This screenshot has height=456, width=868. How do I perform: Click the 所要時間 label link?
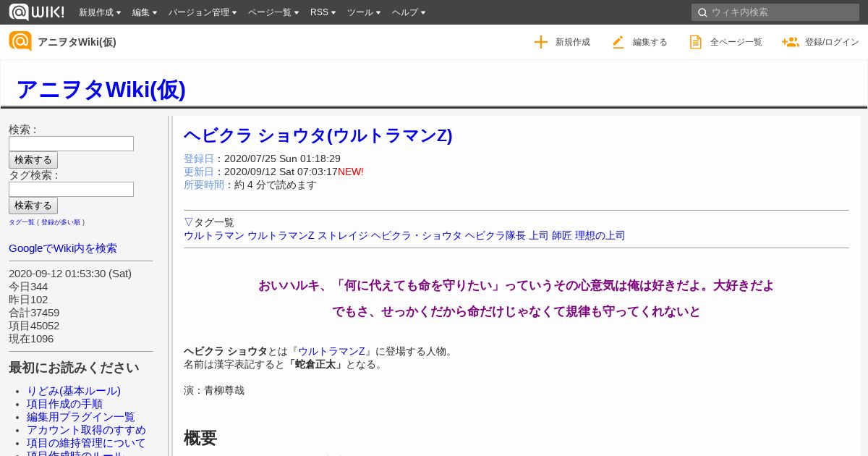(204, 185)
